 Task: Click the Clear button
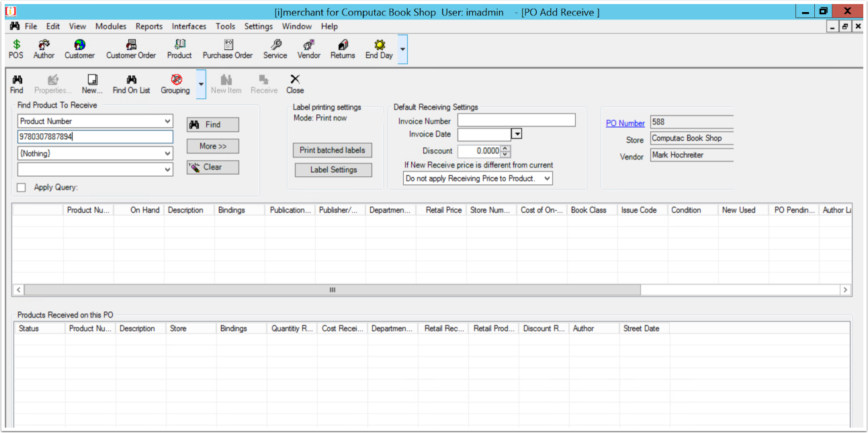click(x=213, y=167)
